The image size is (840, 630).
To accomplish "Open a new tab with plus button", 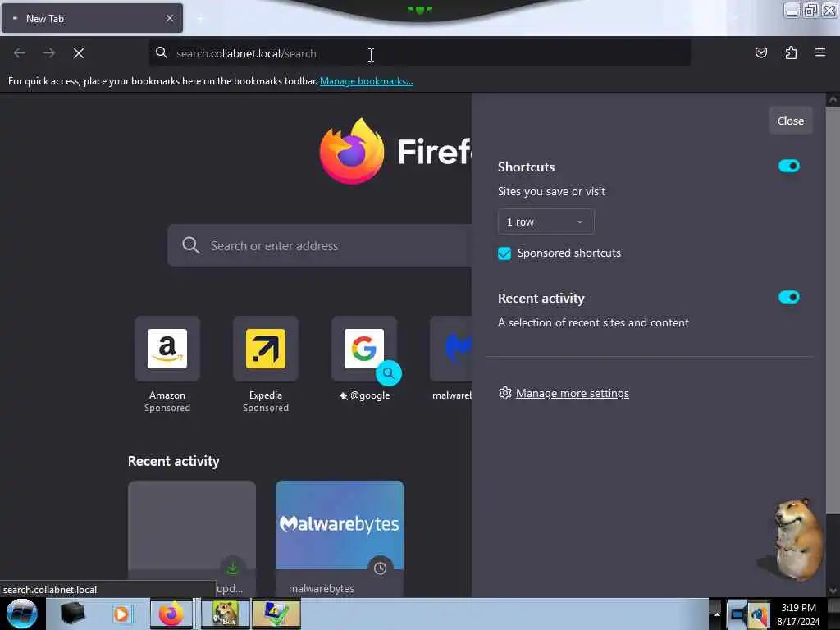I will [200, 19].
